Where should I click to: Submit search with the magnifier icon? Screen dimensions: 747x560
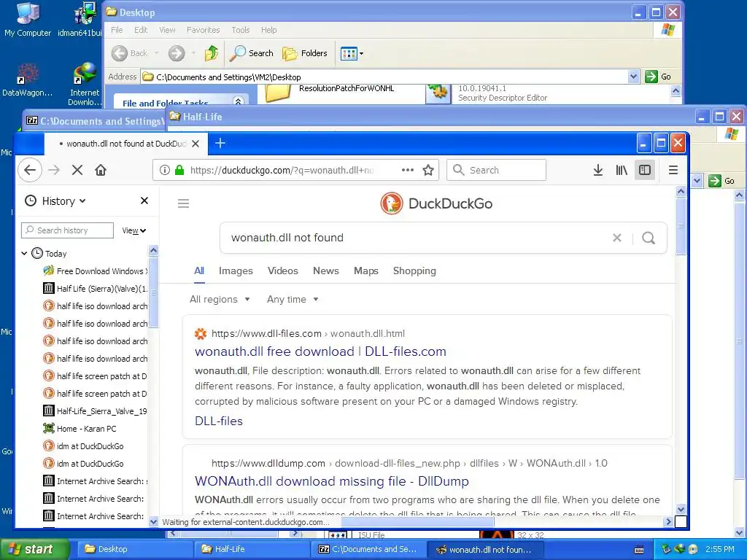click(x=649, y=238)
